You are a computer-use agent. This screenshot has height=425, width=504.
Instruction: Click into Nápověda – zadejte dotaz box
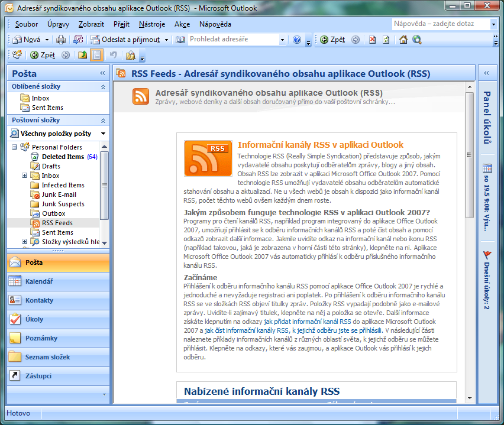point(440,24)
